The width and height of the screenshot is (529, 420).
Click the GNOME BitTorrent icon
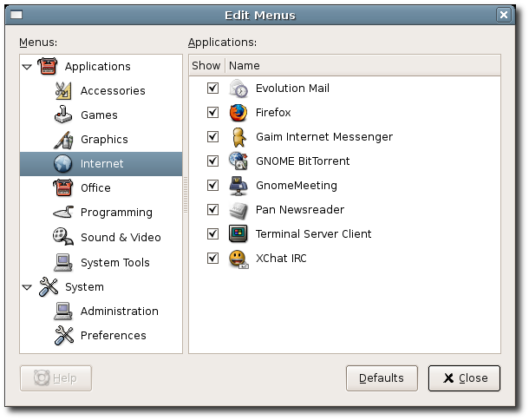tap(238, 161)
